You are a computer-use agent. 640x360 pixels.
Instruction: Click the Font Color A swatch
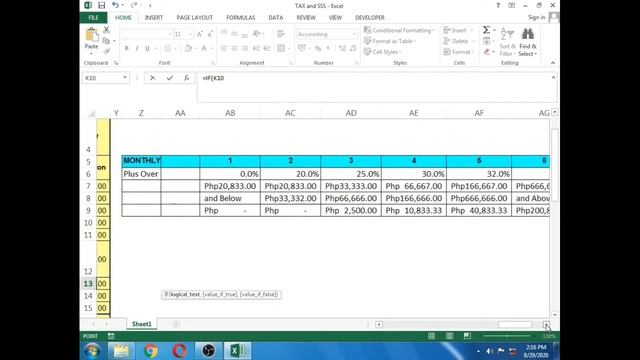(204, 49)
